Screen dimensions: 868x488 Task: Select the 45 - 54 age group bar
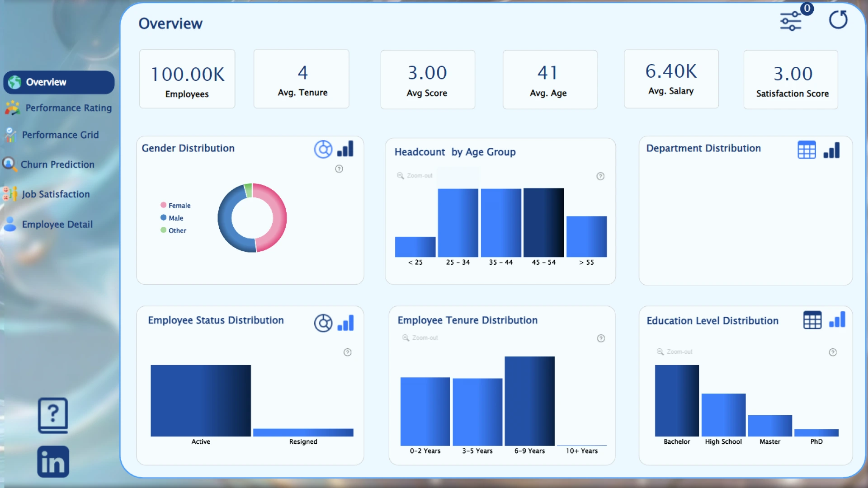[x=544, y=222]
